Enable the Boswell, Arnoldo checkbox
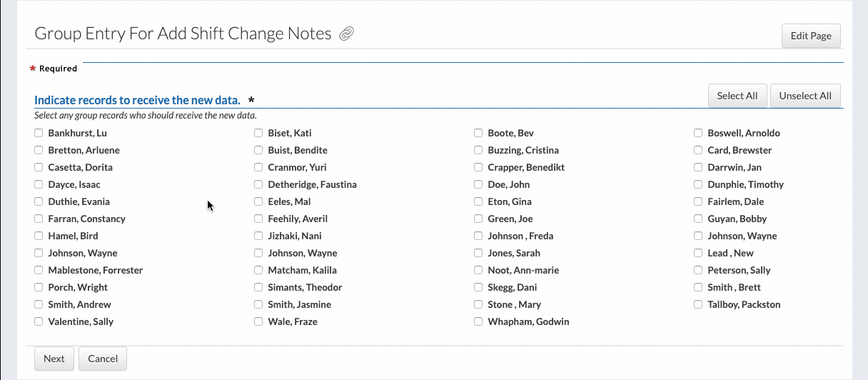This screenshot has width=868, height=380. pos(698,133)
